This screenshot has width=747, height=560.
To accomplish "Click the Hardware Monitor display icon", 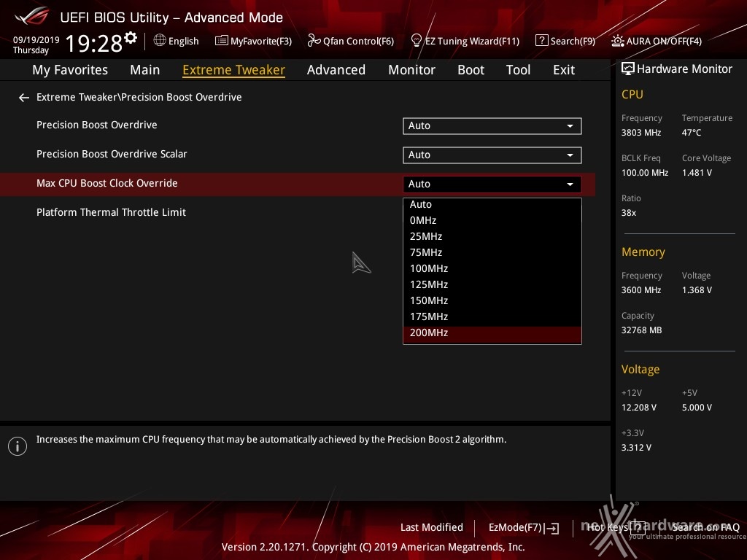I will pyautogui.click(x=628, y=69).
